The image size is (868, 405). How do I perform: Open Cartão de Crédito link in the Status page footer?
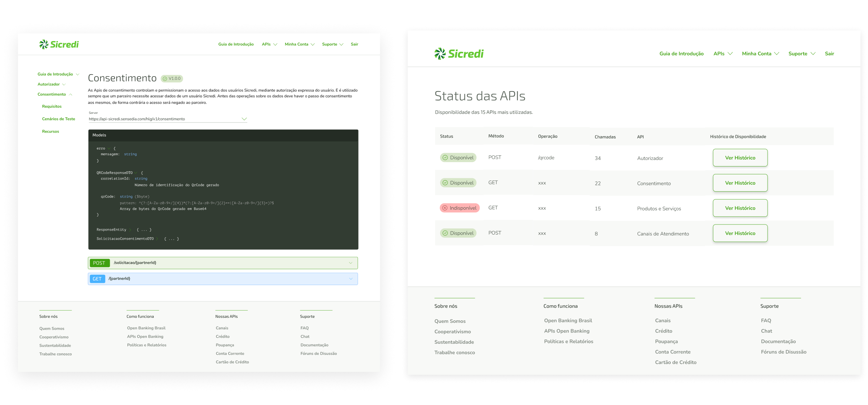click(x=676, y=362)
